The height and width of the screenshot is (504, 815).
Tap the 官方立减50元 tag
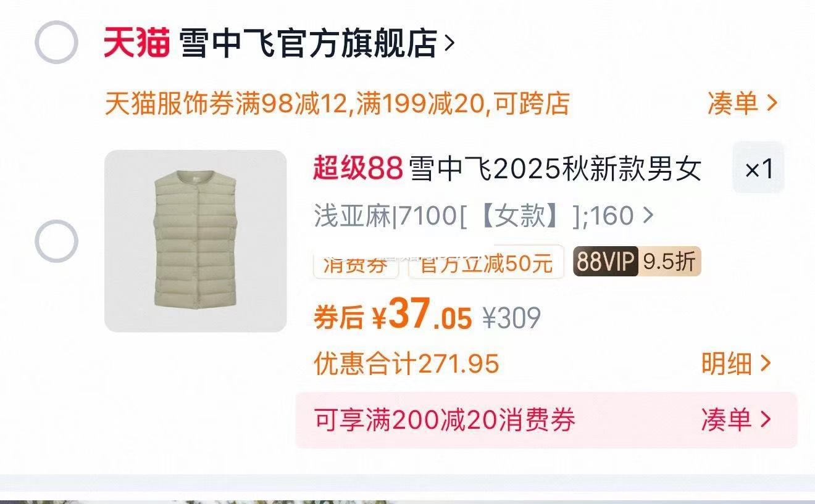point(486,263)
